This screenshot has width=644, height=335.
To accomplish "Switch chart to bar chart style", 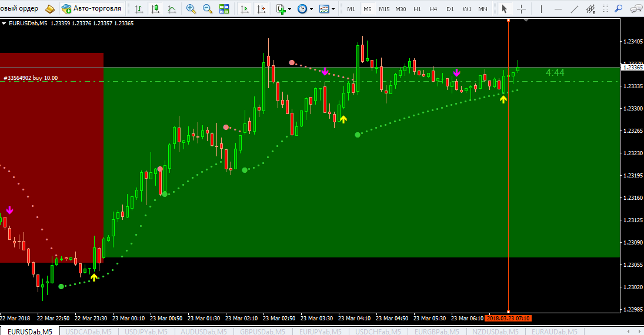I will click(139, 9).
